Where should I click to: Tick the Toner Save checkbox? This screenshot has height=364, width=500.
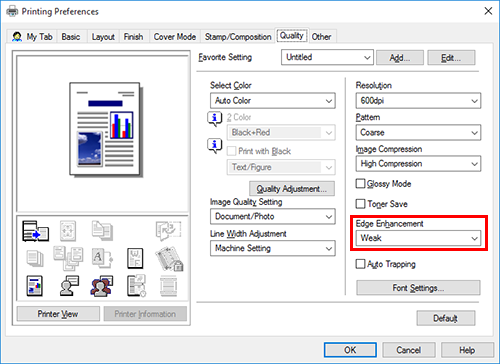click(360, 204)
